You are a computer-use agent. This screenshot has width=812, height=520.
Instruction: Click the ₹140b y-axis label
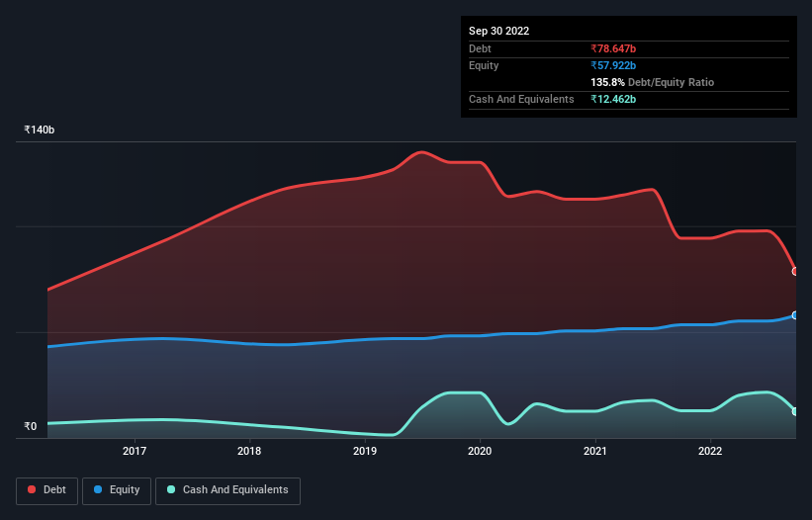pos(39,130)
